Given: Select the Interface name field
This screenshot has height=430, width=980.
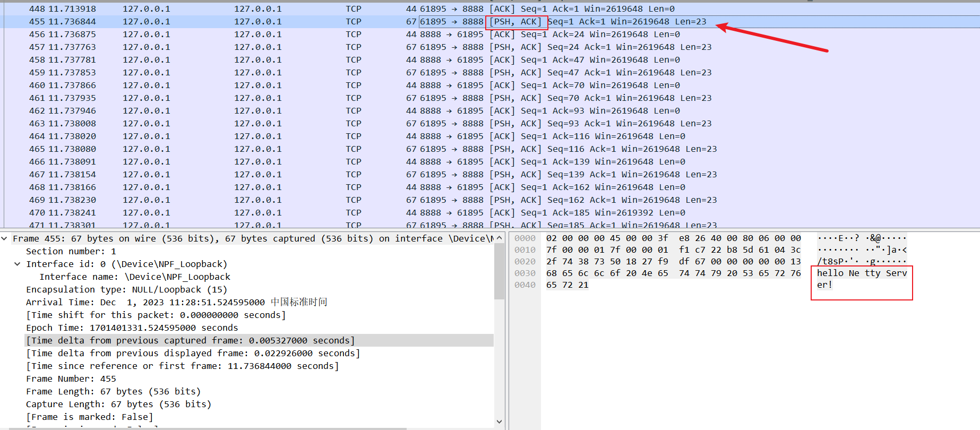Looking at the screenshot, I should coord(135,277).
